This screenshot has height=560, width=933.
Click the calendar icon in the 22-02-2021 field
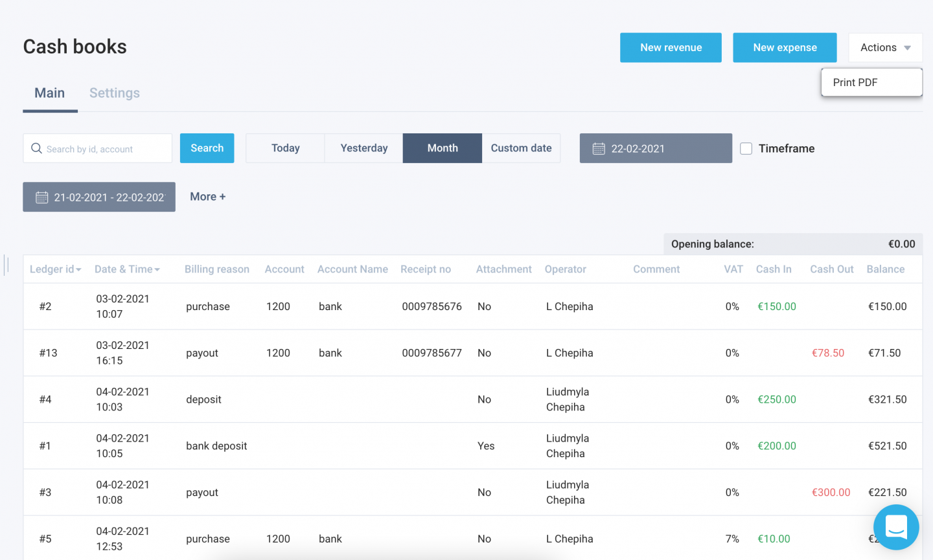pyautogui.click(x=599, y=149)
